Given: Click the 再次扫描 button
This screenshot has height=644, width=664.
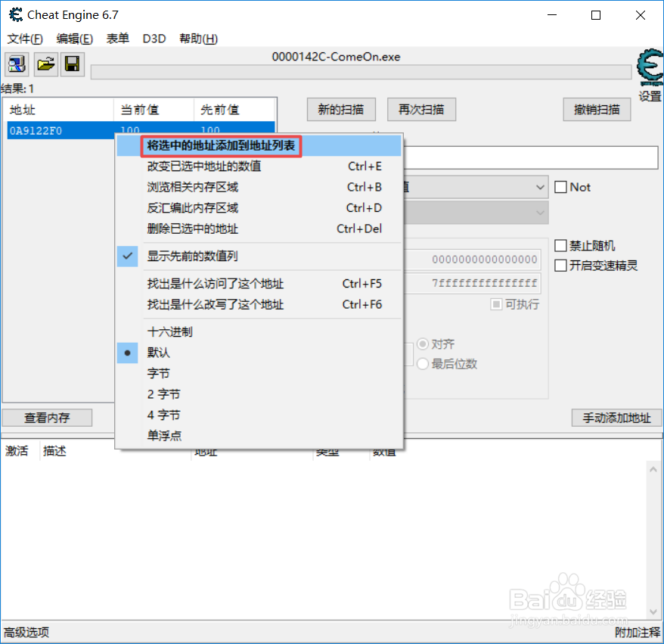Looking at the screenshot, I should click(x=421, y=110).
